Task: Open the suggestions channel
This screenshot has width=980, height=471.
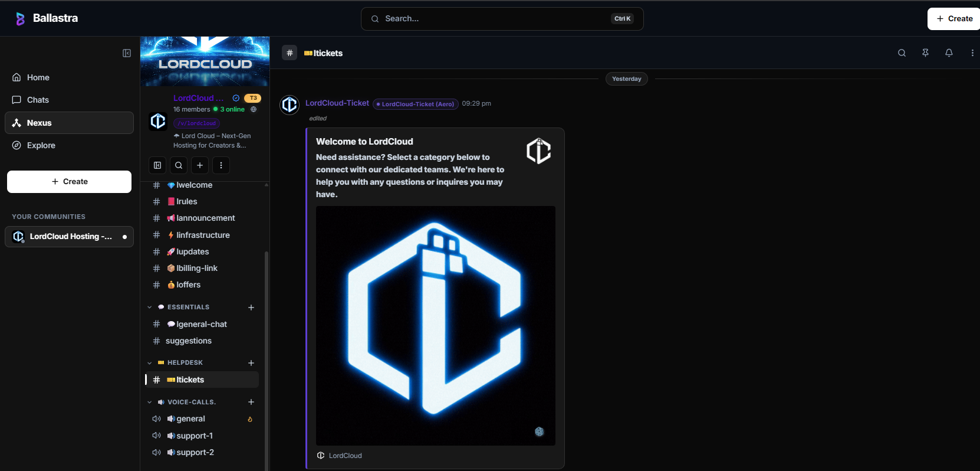Action: 202,341
